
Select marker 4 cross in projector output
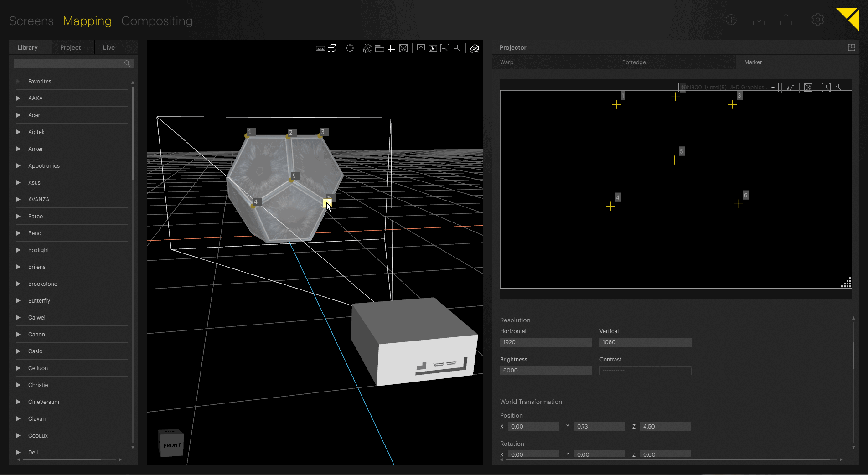[610, 206]
